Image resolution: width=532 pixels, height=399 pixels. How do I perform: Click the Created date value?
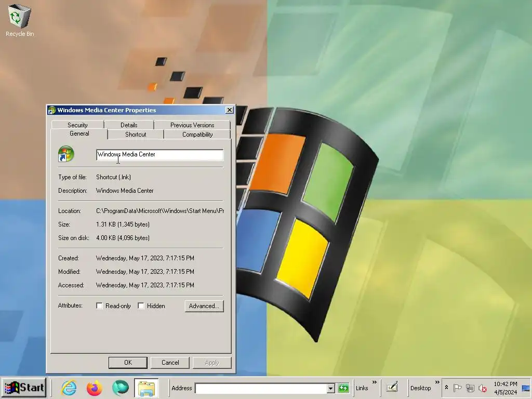[x=145, y=258]
